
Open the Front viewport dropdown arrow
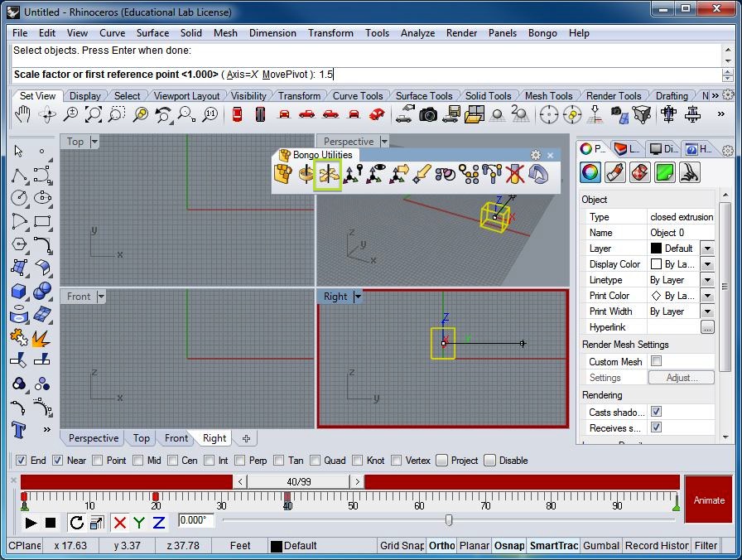(x=101, y=297)
